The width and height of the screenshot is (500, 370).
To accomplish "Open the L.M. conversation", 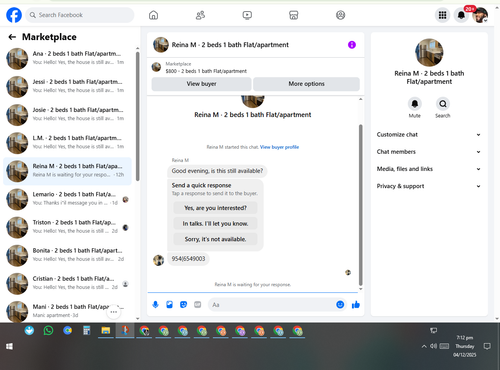I will coord(67,143).
